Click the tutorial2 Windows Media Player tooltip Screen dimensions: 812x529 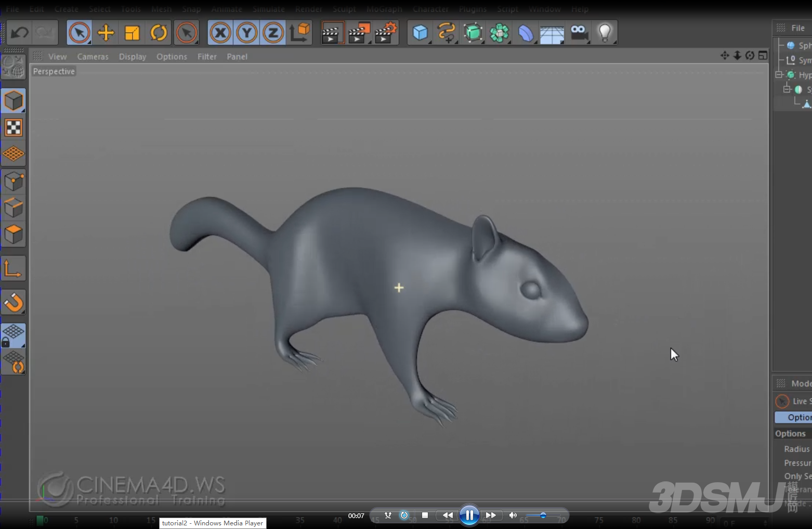[x=213, y=523]
